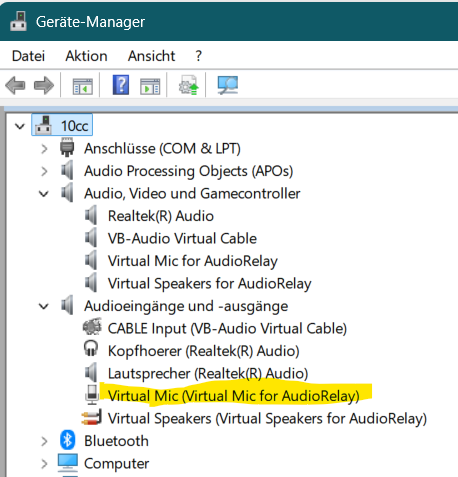Select Lautsprecher (Realtek(R) Audio)
Screen dimensions: 458x477
pyautogui.click(x=208, y=374)
